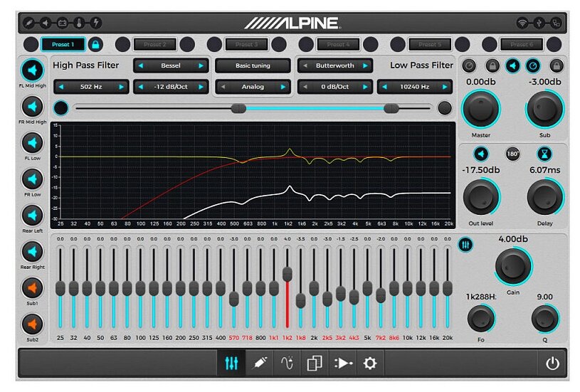Select previous high pass filter type before Bessel
This screenshot has width=580, height=392.
pos(141,66)
